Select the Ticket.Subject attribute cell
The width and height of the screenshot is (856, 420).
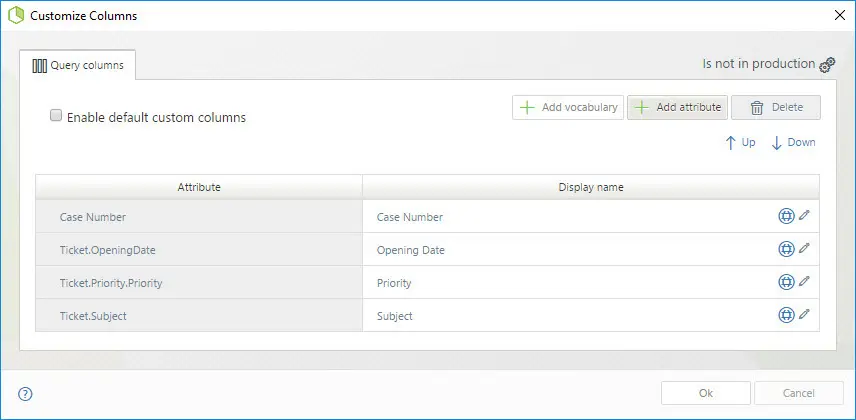[199, 315]
